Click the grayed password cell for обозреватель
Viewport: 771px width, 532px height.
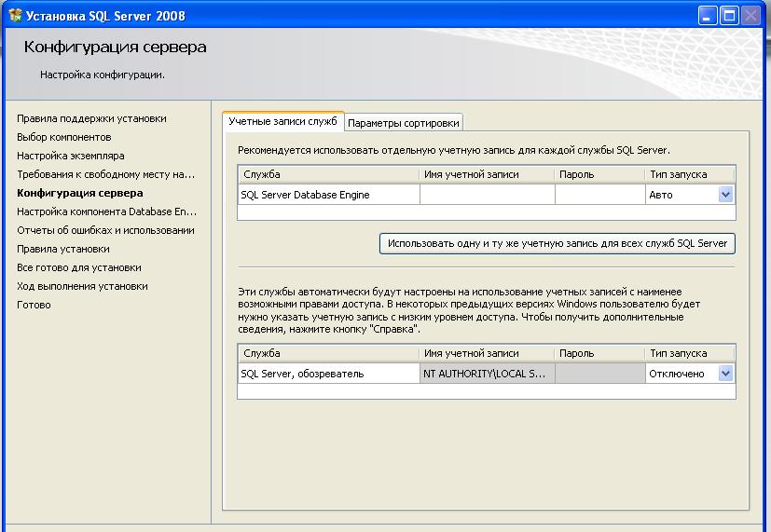tap(599, 374)
